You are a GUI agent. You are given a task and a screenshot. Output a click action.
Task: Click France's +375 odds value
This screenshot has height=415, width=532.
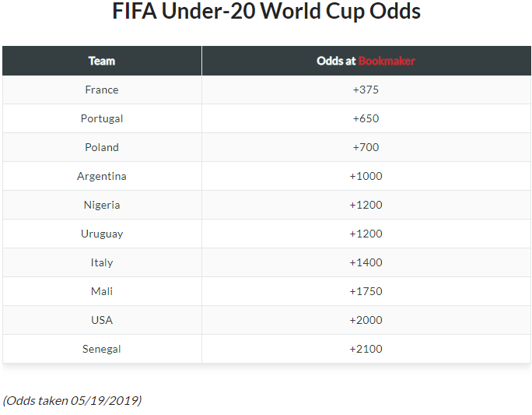click(x=366, y=90)
